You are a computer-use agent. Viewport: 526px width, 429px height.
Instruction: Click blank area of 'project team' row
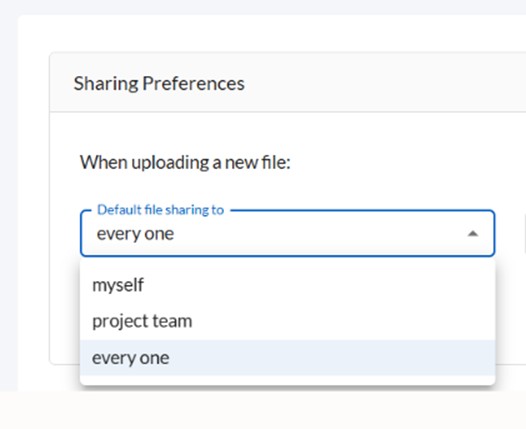pos(342,321)
